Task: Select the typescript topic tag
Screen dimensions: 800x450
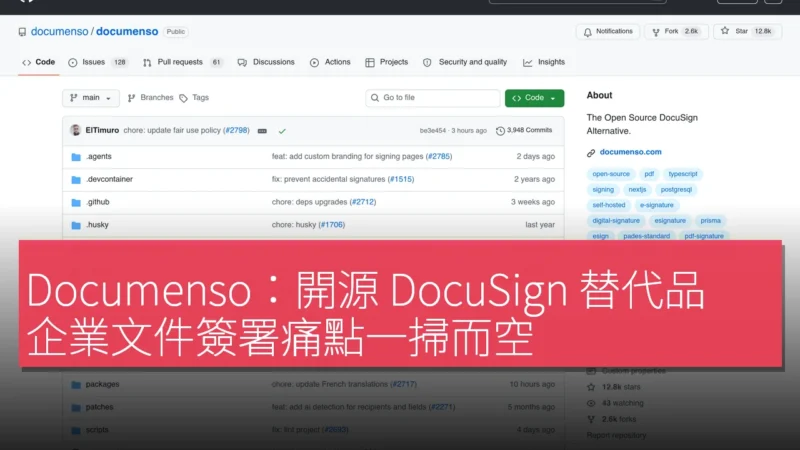Action: (683, 174)
